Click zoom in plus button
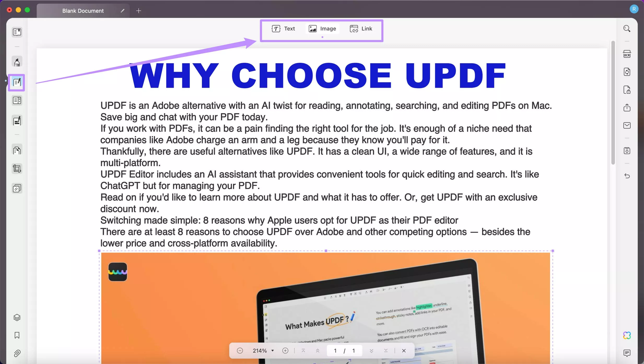 coord(285,350)
